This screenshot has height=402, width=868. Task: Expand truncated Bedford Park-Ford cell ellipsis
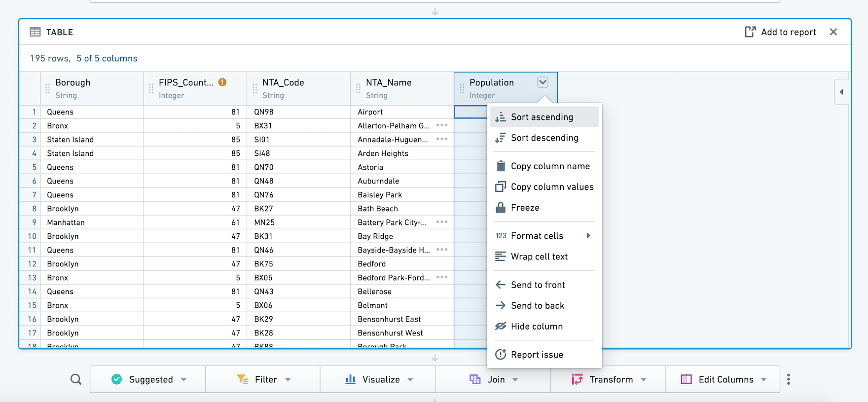442,277
